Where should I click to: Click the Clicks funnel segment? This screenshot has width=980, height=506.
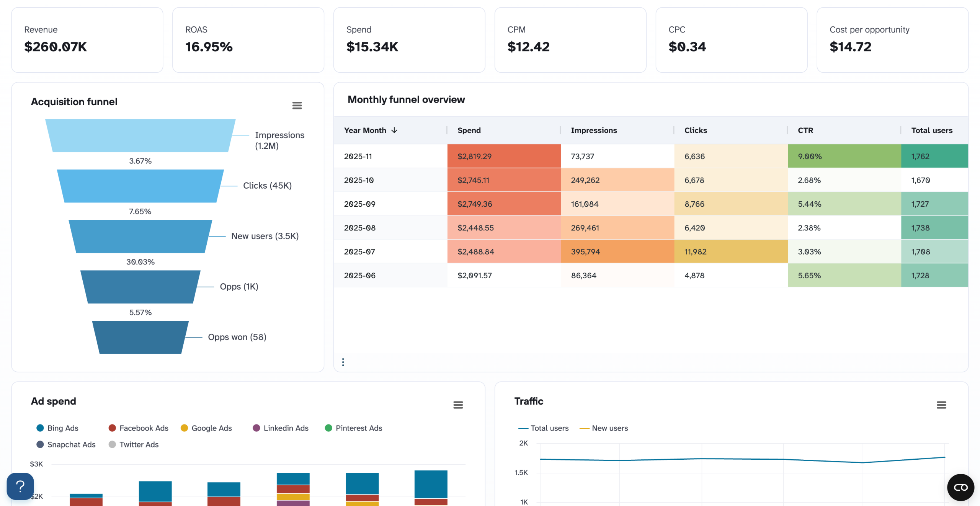click(140, 186)
